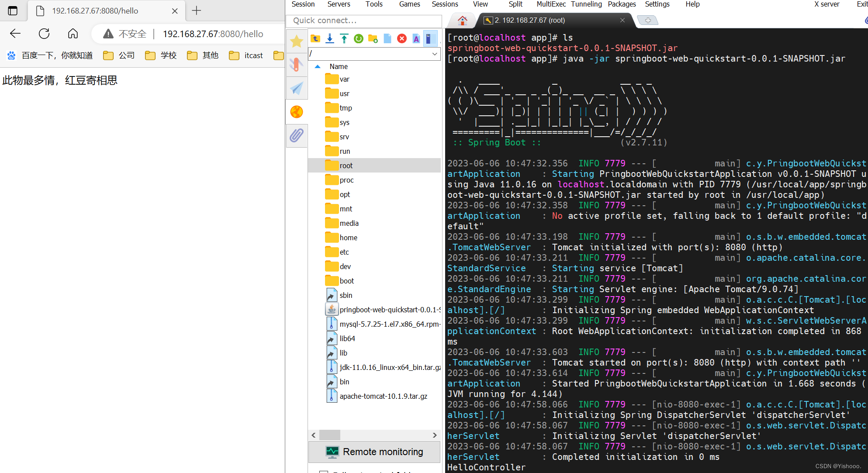Open the 公司 bookmarks folder
This screenshot has width=868, height=473.
(119, 55)
